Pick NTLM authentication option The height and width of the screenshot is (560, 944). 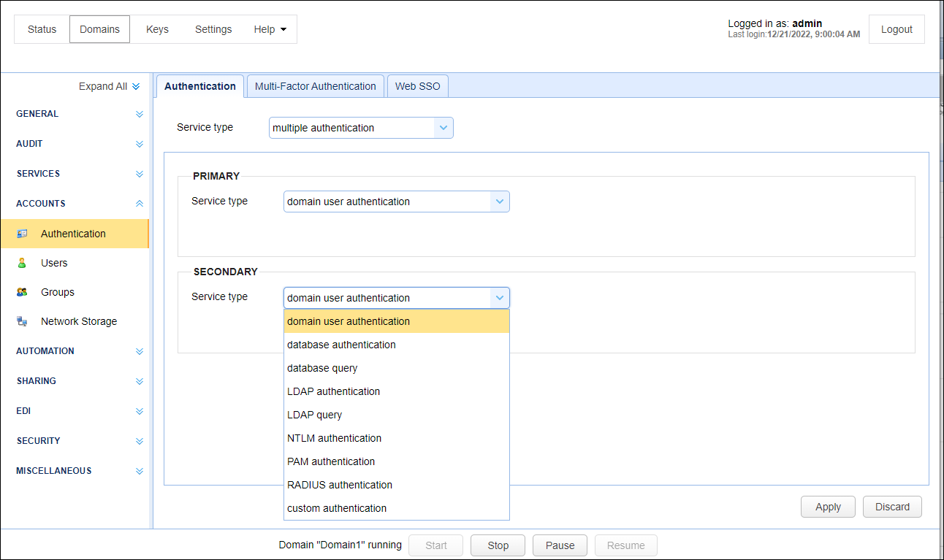pos(397,438)
